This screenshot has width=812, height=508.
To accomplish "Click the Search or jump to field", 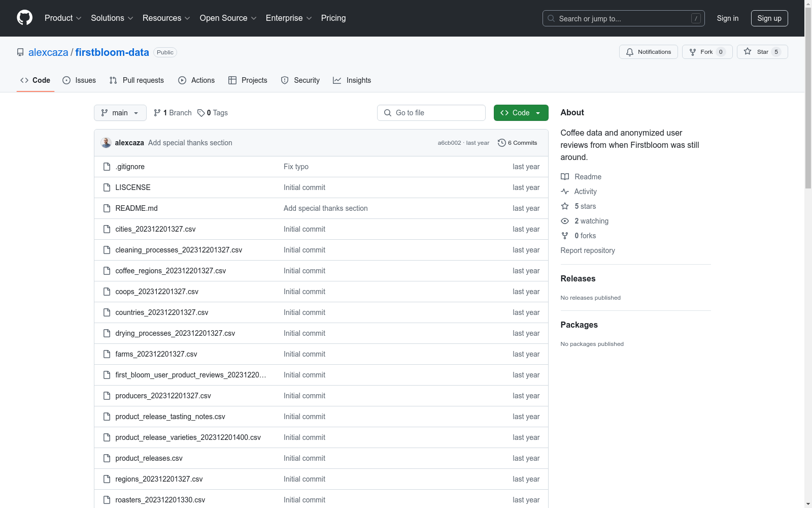I will point(624,18).
